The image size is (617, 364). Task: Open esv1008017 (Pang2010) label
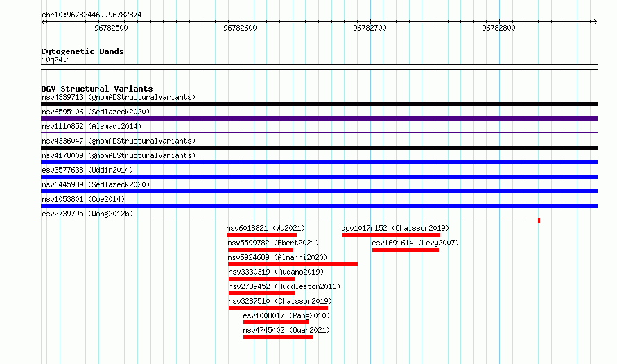pos(286,315)
